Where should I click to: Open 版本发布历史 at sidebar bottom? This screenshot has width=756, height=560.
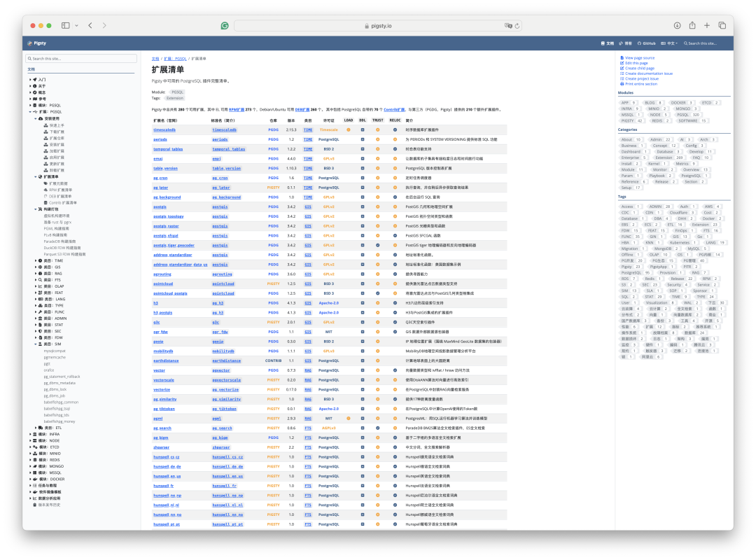coord(47,505)
